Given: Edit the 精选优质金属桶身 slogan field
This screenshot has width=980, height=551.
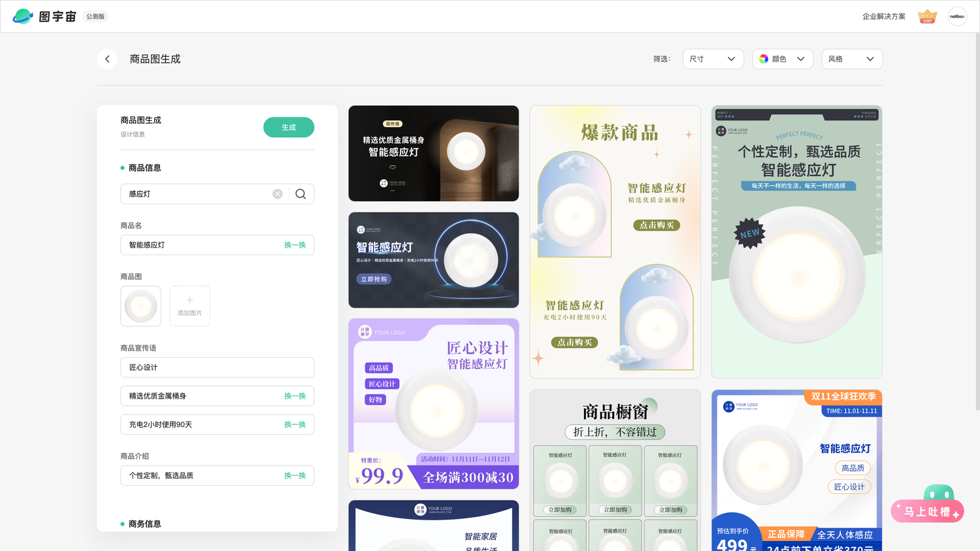Looking at the screenshot, I should point(217,396).
